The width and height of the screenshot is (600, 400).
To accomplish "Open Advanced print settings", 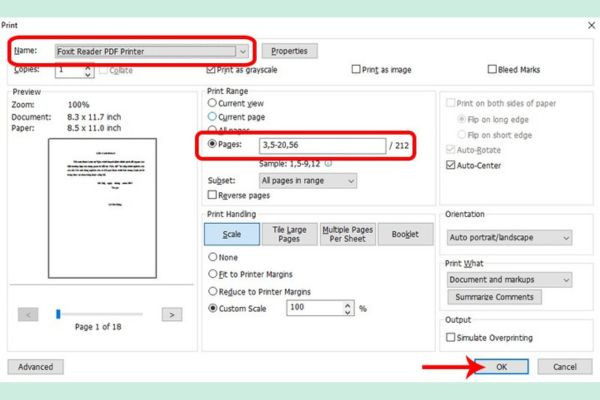I will (36, 367).
